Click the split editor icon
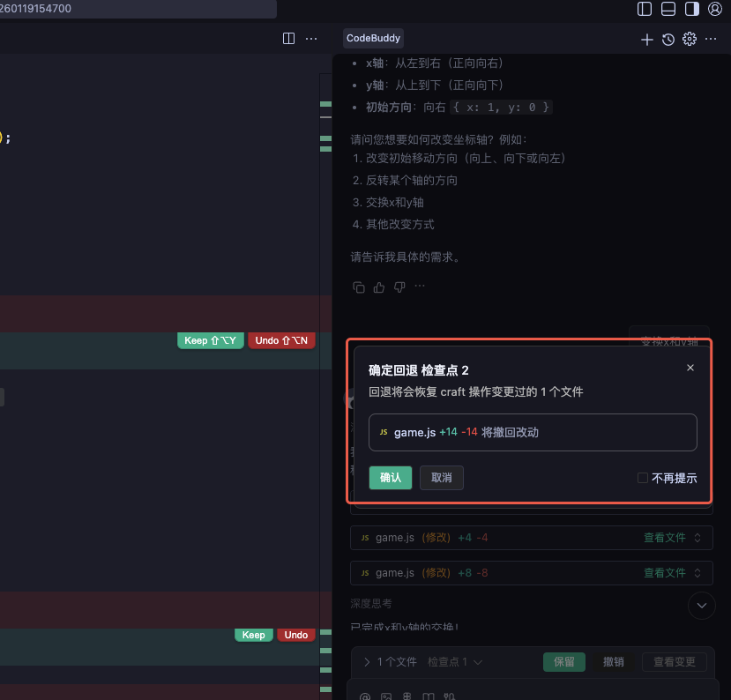The width and height of the screenshot is (731, 700). (288, 39)
